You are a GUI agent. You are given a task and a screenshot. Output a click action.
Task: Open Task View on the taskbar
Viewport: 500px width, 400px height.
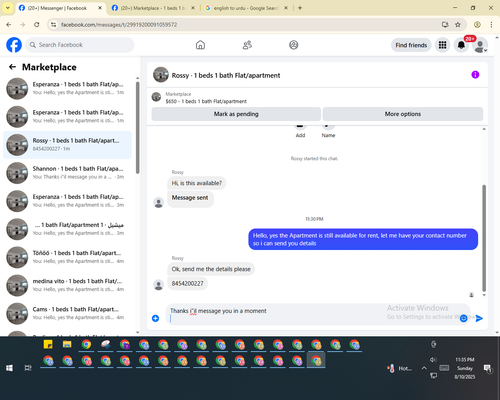point(28,368)
